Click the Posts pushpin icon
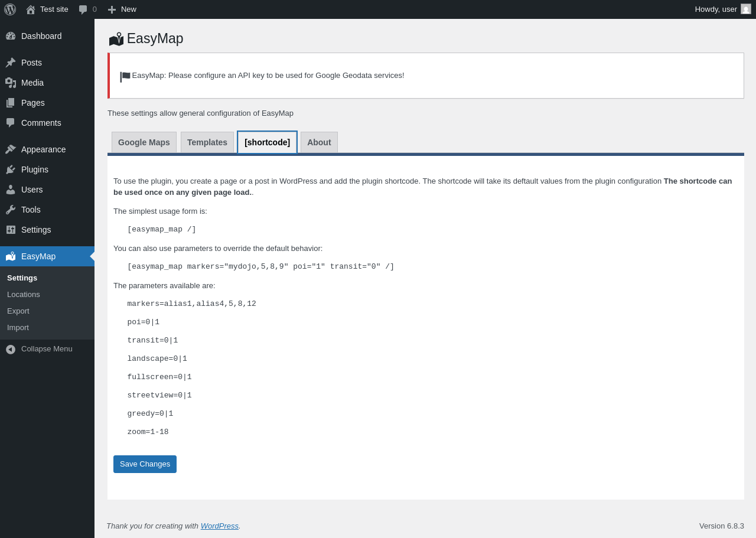 [x=11, y=63]
